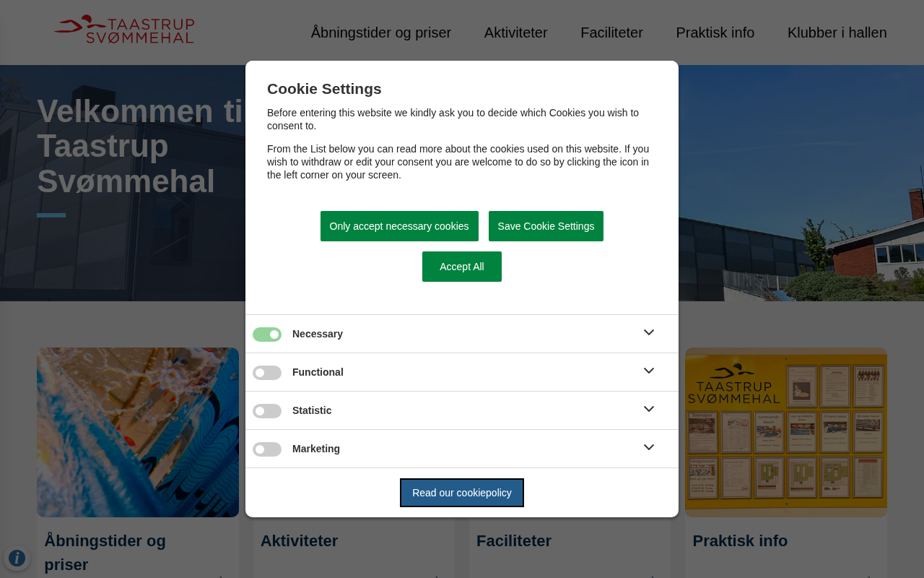Open the Praktisk info card heading
Screen dimensions: 924x578
click(740, 541)
